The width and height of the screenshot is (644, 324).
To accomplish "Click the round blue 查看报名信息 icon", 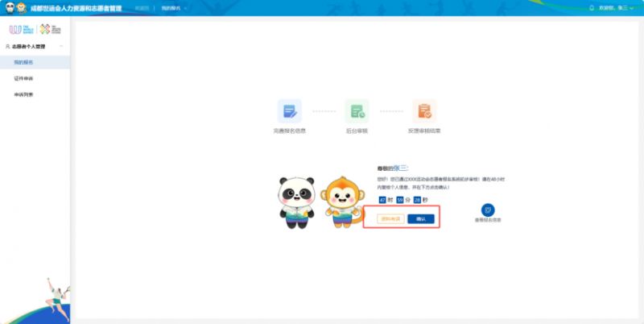I will coord(488,210).
